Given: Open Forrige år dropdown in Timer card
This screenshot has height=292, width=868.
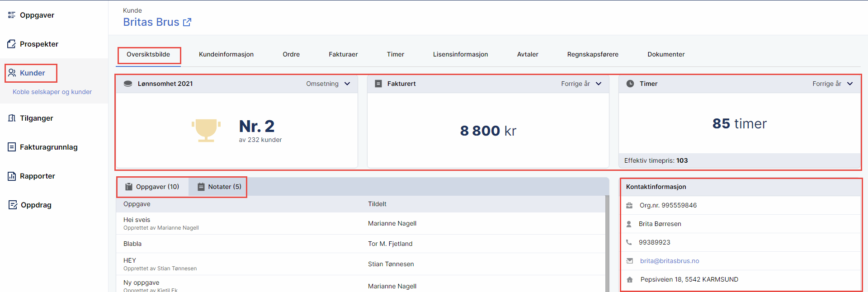Looking at the screenshot, I should tap(832, 84).
